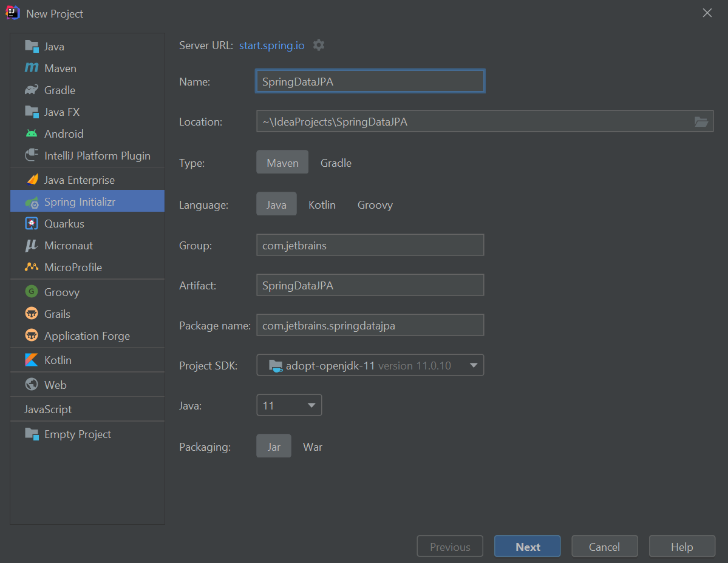Viewport: 728px width, 563px height.
Task: Choose War packaging
Action: [312, 447]
